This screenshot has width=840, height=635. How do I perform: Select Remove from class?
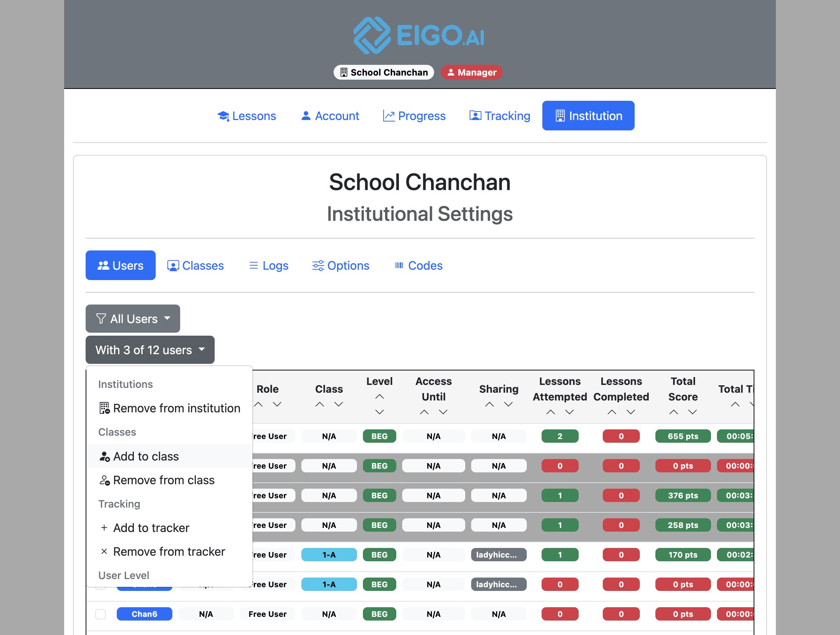[169, 480]
